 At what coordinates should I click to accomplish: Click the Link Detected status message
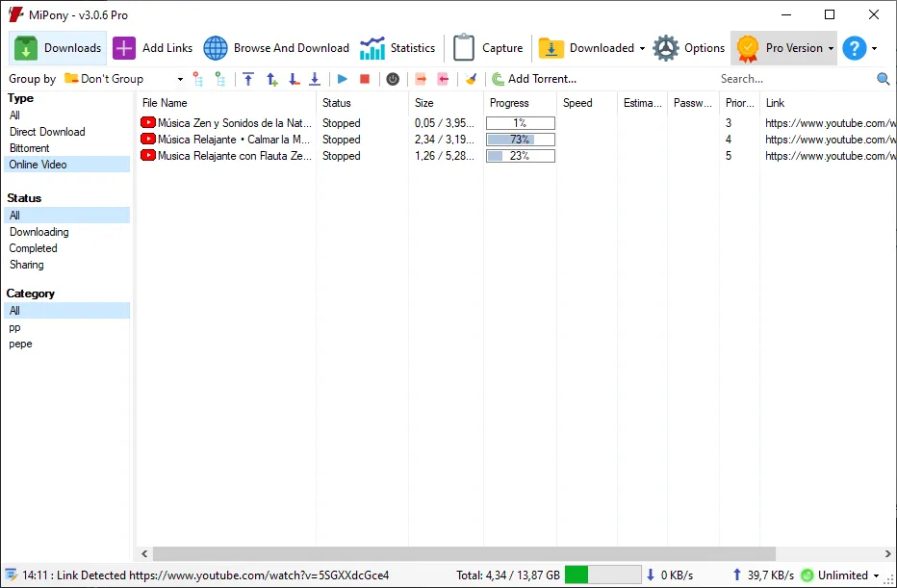[206, 575]
